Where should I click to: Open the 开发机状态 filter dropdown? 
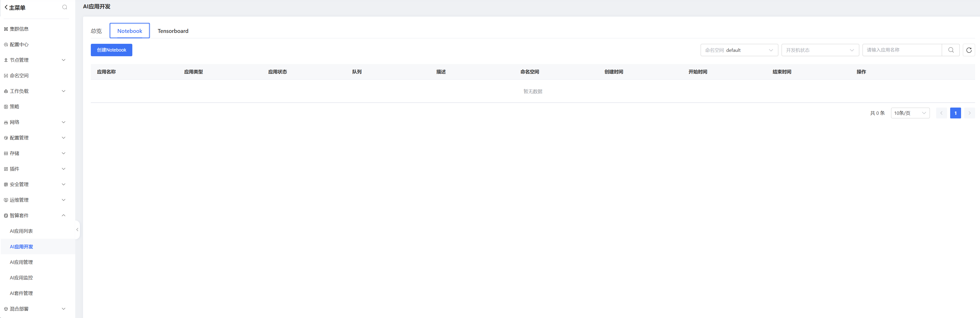pos(820,50)
